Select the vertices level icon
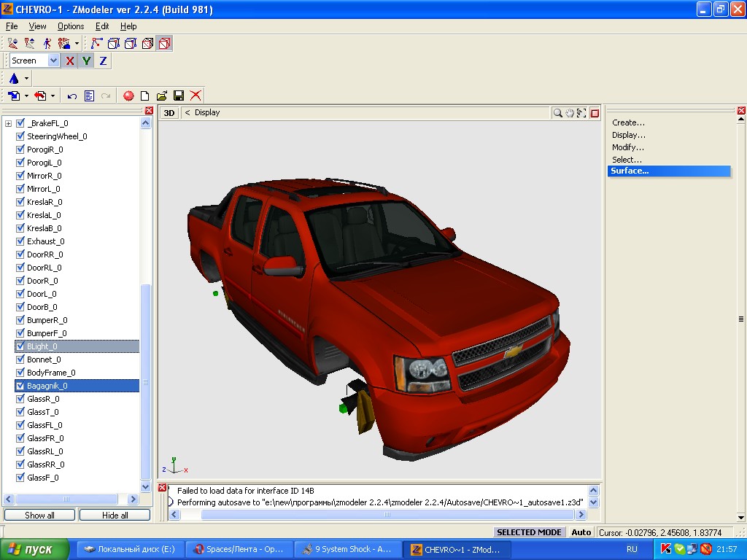Viewport: 747px width, 560px height. tap(97, 43)
